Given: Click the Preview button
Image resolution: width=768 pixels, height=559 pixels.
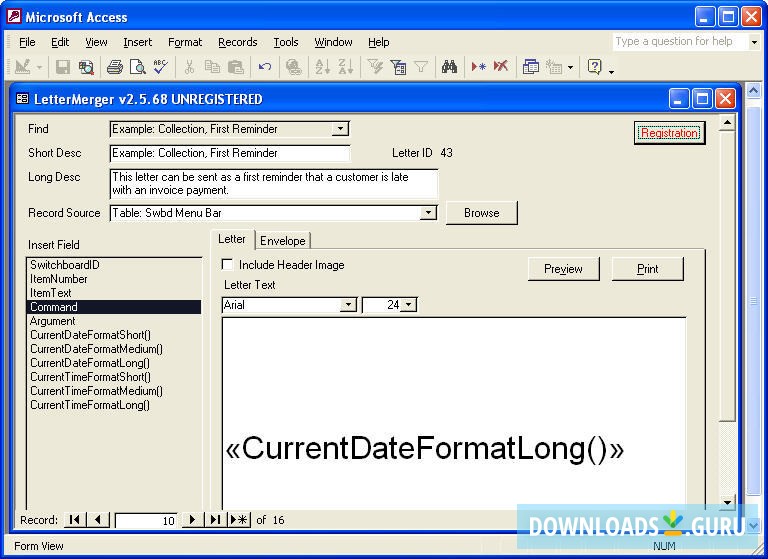Looking at the screenshot, I should tap(563, 269).
